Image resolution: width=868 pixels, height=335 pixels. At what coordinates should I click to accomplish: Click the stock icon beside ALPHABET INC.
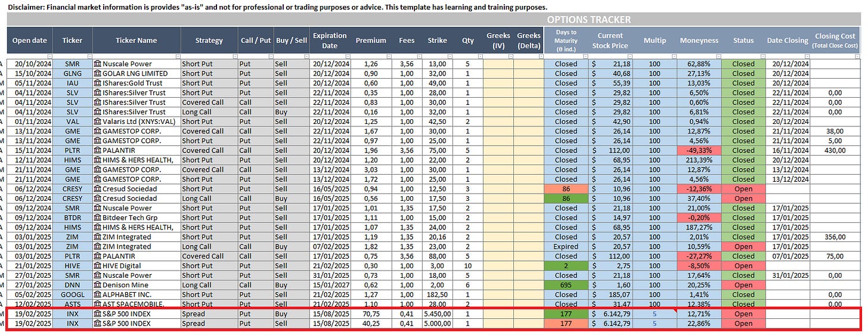tap(97, 294)
